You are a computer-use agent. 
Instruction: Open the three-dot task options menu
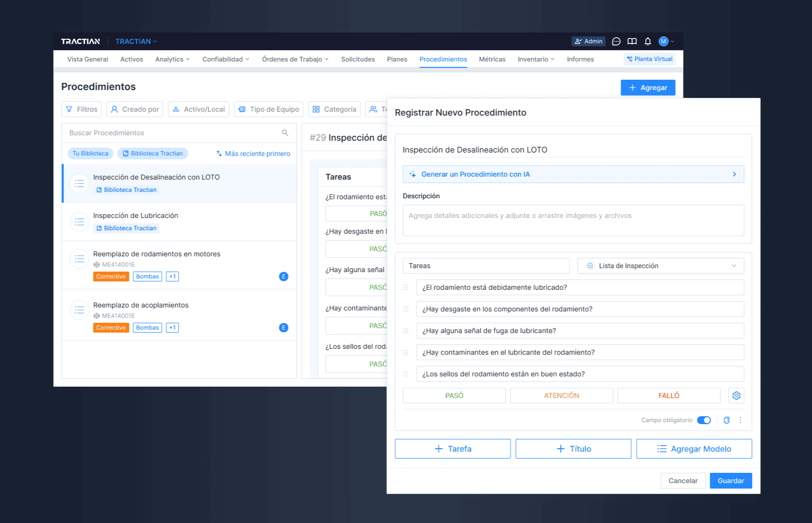(740, 420)
